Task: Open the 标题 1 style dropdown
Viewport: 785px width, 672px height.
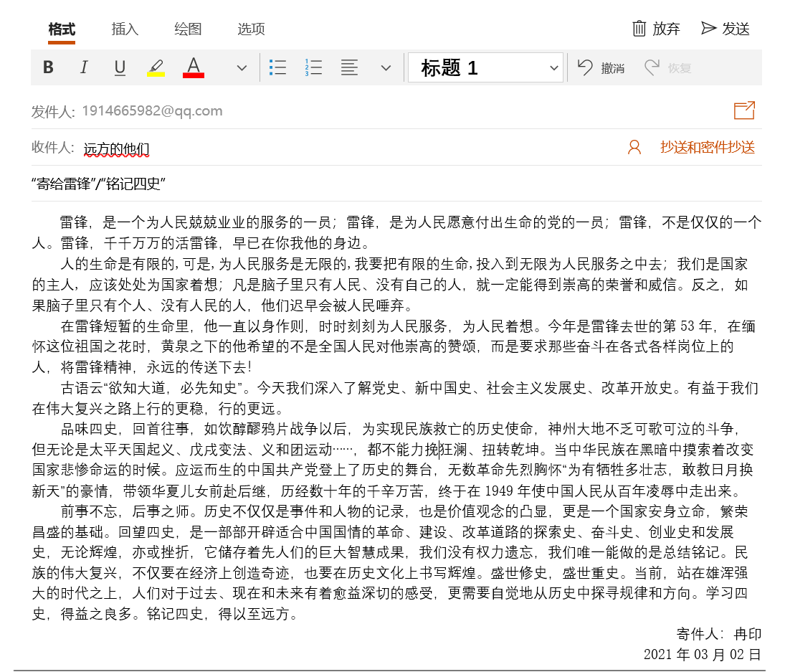Action: [485, 68]
